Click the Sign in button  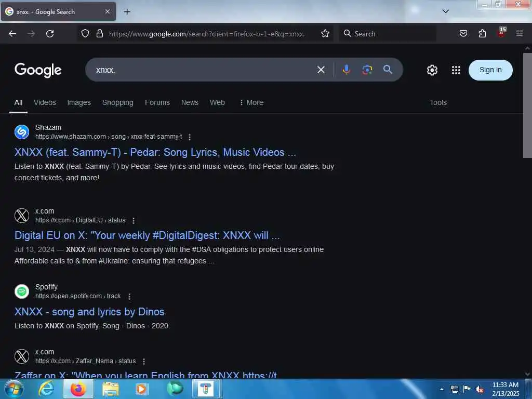pos(490,70)
